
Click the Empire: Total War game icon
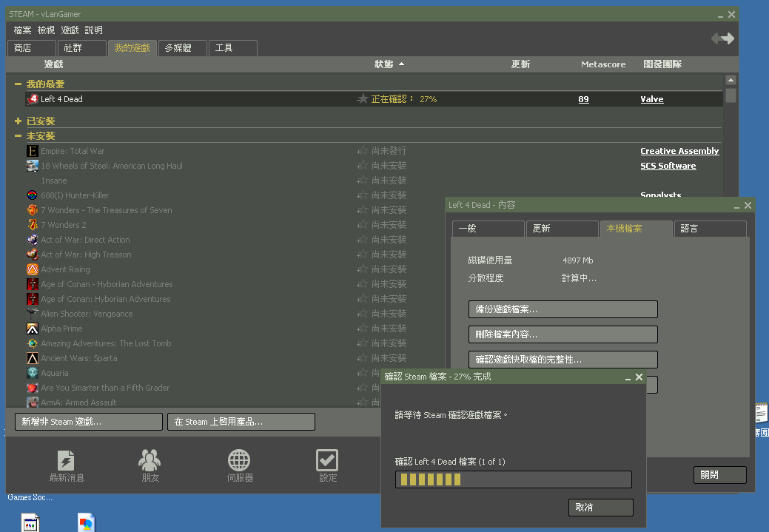[33, 151]
